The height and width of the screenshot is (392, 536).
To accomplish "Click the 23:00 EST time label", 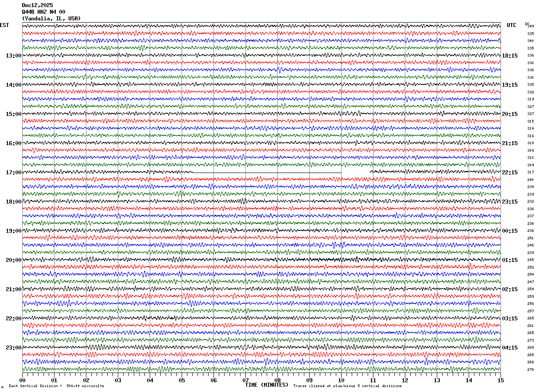I will (13, 348).
